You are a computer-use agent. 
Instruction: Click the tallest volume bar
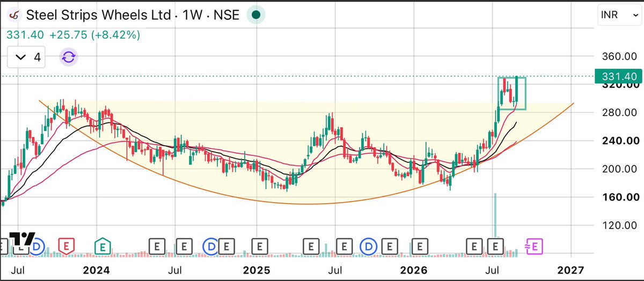[495, 215]
